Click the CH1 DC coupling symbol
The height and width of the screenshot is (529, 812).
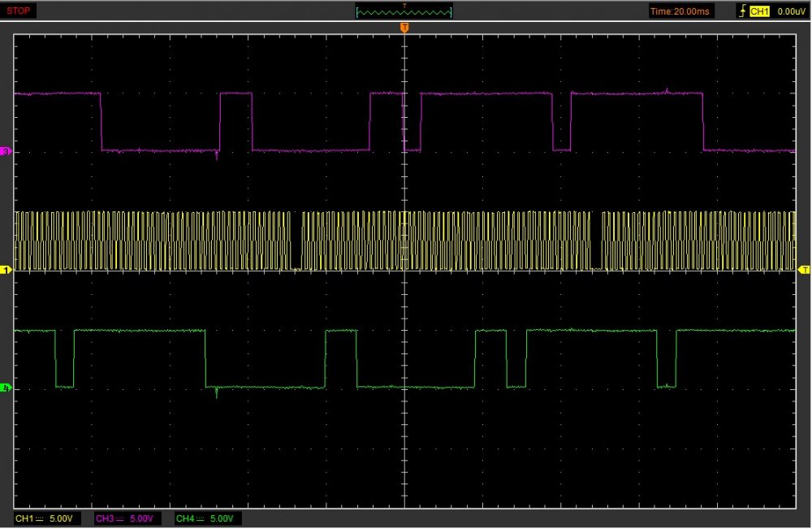(41, 518)
